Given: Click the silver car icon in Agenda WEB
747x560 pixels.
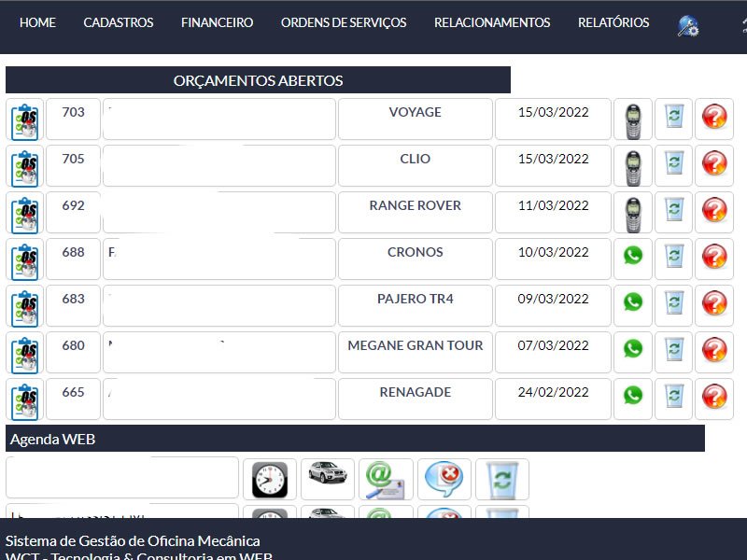Looking at the screenshot, I should coord(328,473).
